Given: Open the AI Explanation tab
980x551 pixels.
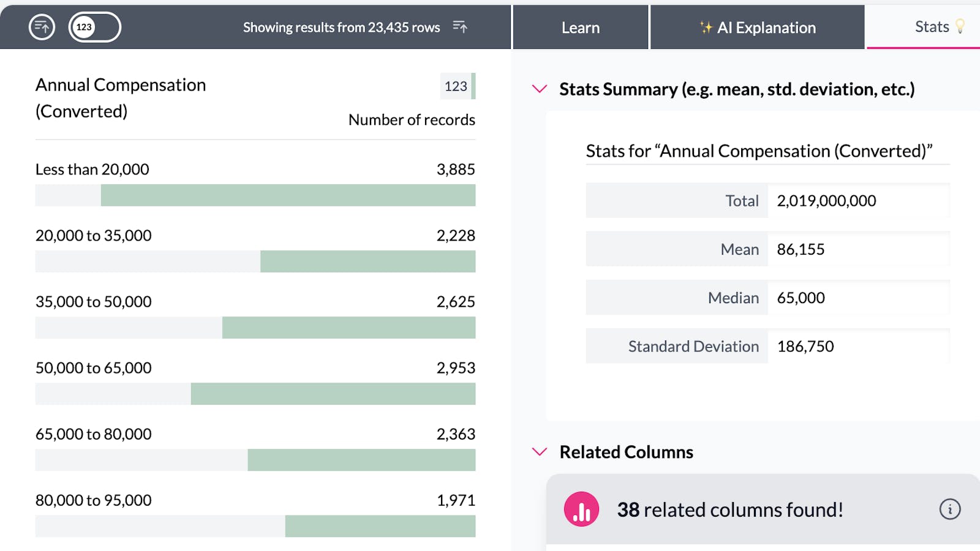Looking at the screenshot, I should (x=758, y=28).
